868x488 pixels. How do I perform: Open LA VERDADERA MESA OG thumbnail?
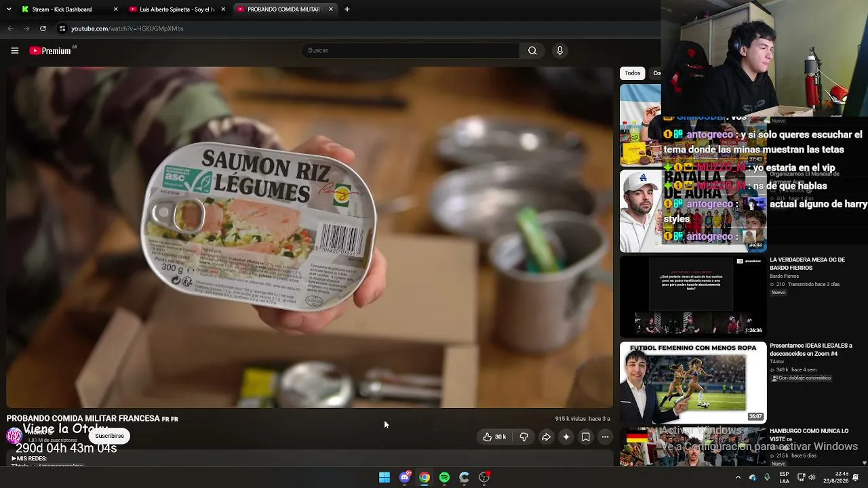click(x=693, y=297)
